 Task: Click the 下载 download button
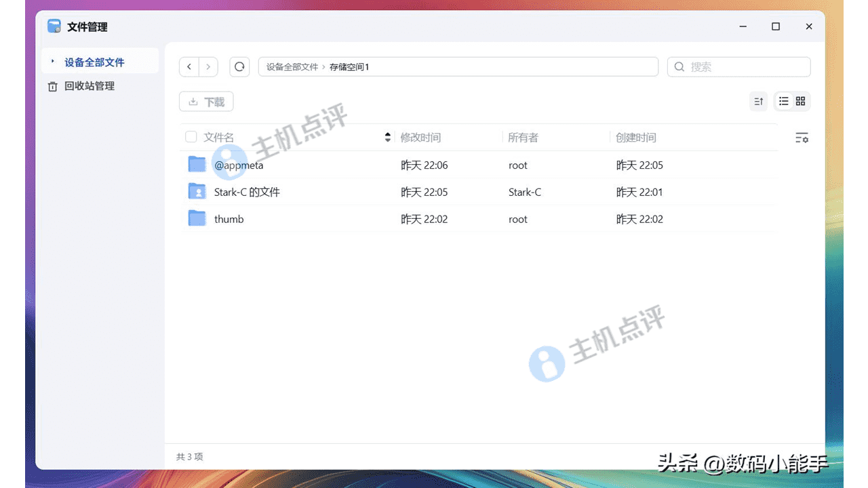[x=206, y=101]
